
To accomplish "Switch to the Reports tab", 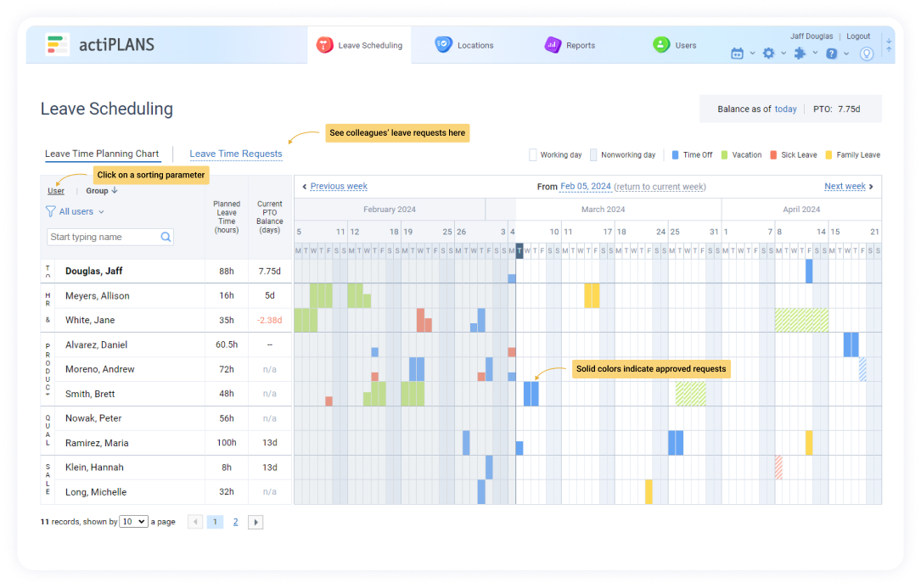I will (x=570, y=45).
